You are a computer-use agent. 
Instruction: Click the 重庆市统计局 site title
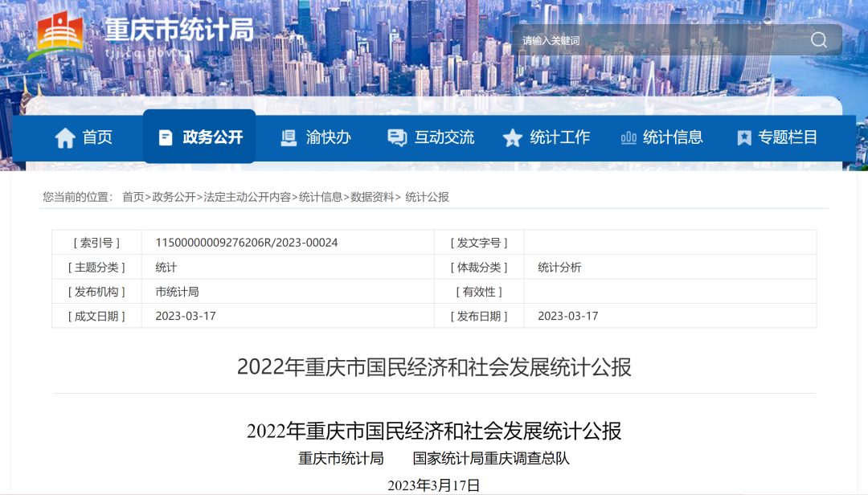click(179, 30)
